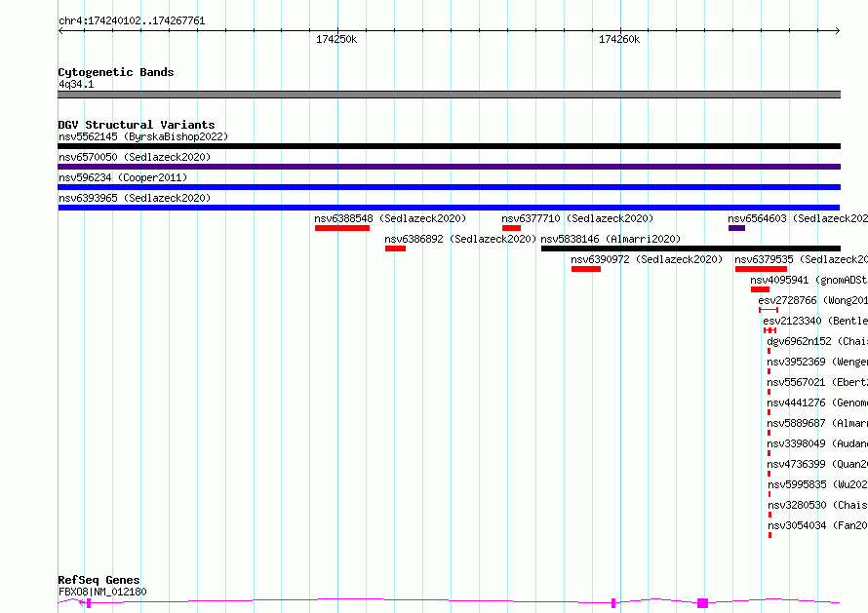
Task: Click the FBXO8 exon near 174260k
Action: click(x=613, y=603)
